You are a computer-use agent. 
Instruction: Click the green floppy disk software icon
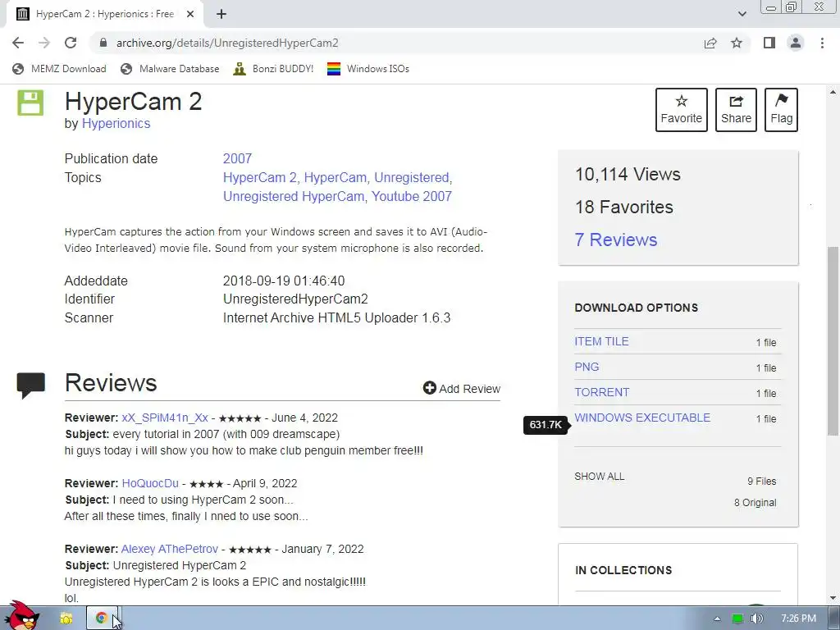coord(30,103)
